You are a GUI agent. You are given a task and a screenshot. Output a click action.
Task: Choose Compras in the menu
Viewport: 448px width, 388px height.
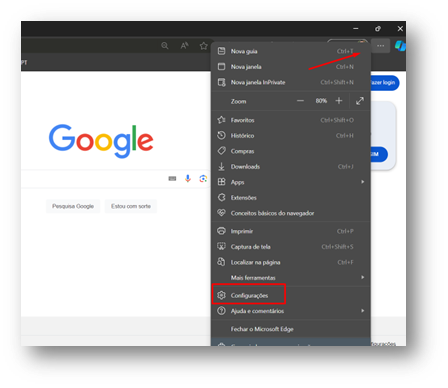(291, 151)
